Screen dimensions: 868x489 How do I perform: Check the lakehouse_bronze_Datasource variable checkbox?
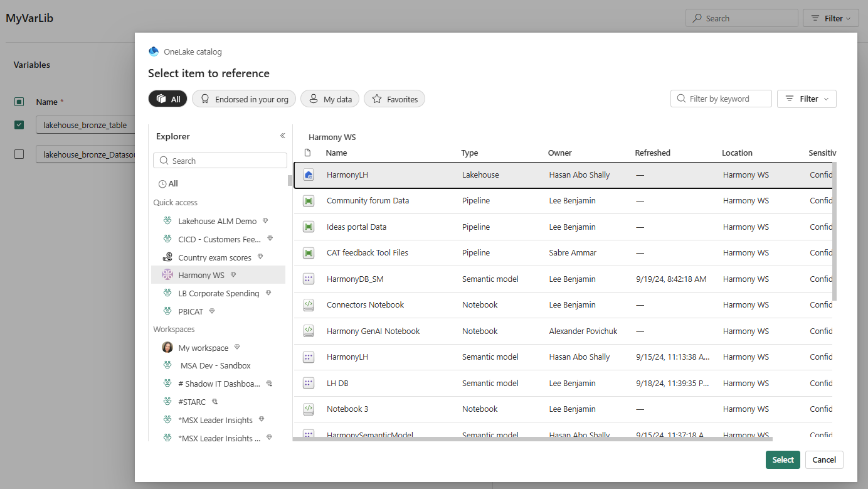19,154
